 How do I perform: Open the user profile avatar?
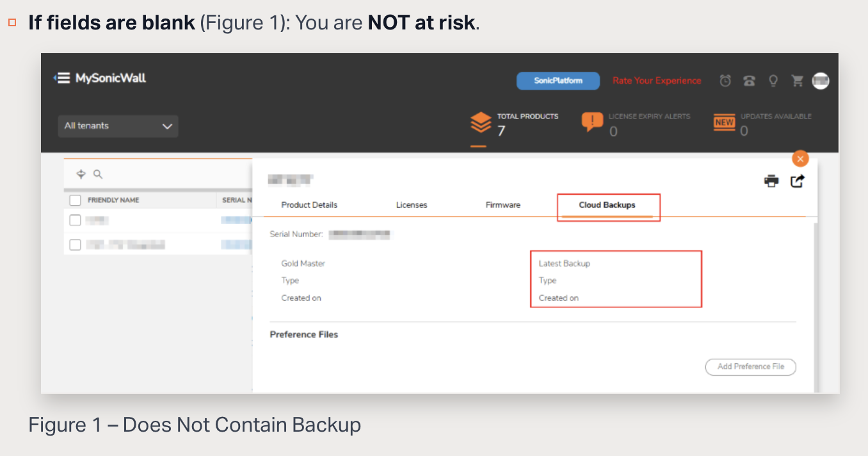coord(821,81)
